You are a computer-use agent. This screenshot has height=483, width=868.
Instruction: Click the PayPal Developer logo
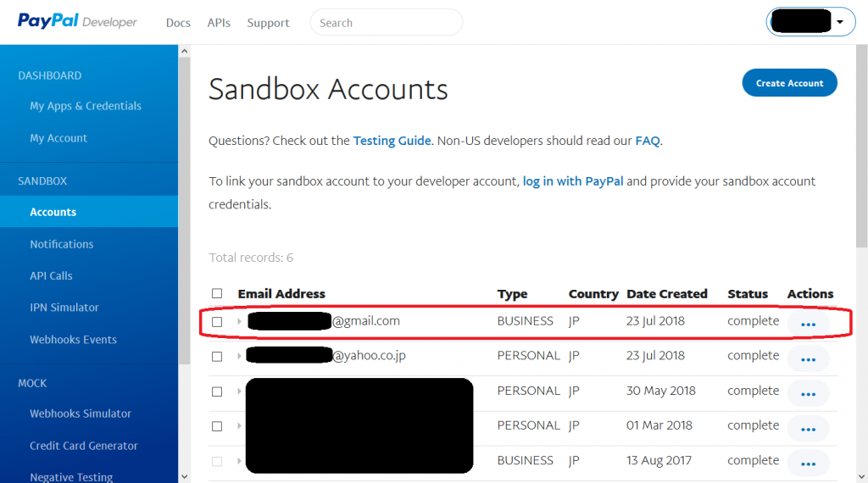pos(77,22)
